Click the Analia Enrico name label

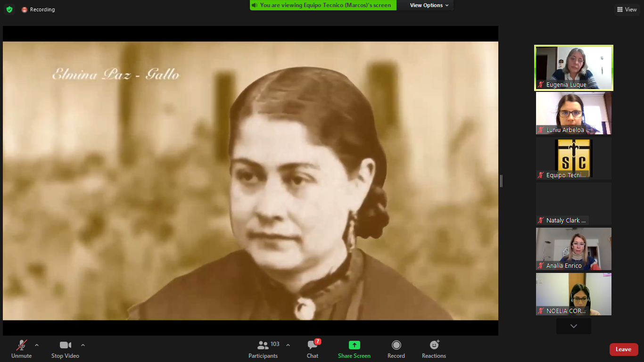tap(564, 266)
